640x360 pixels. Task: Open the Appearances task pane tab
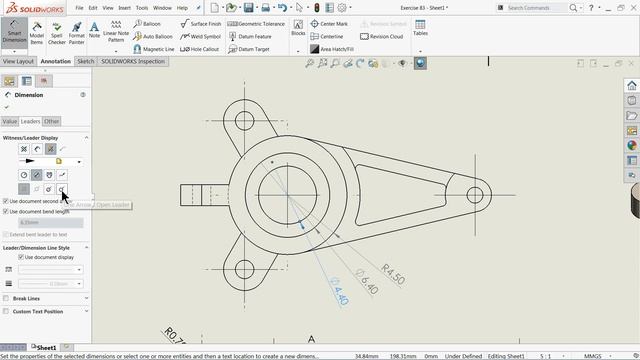(632, 145)
